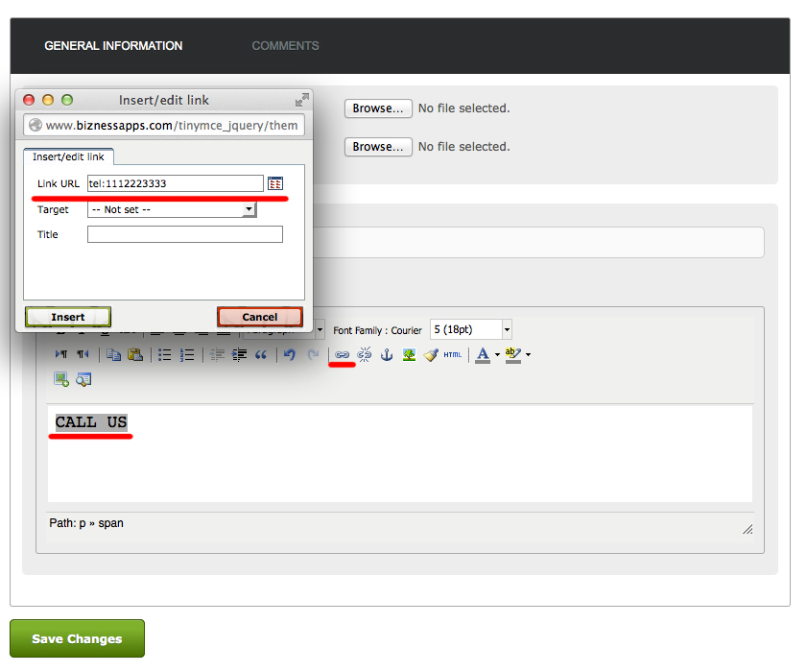
Task: Click into the Title input field
Action: pos(184,234)
